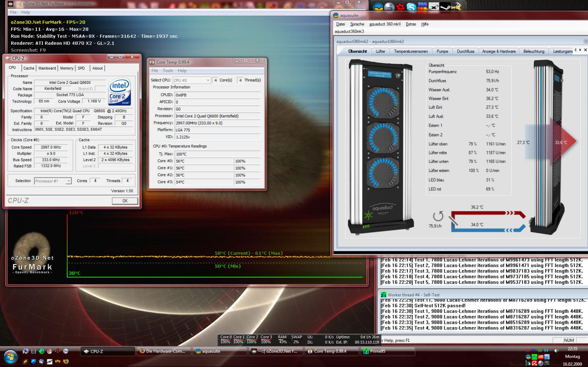Open the silver sphere icon in top dock
This screenshot has width=588, height=367.
389,7
